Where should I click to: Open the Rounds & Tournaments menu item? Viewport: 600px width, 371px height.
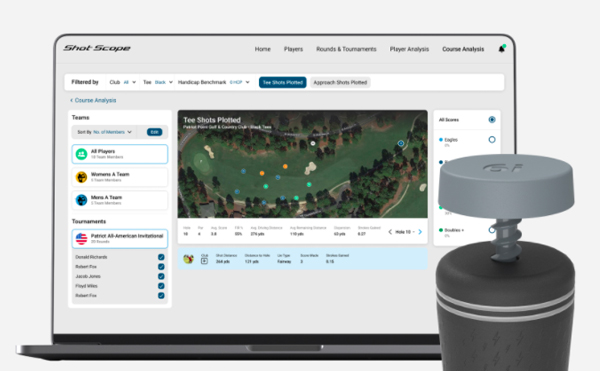[x=346, y=49]
